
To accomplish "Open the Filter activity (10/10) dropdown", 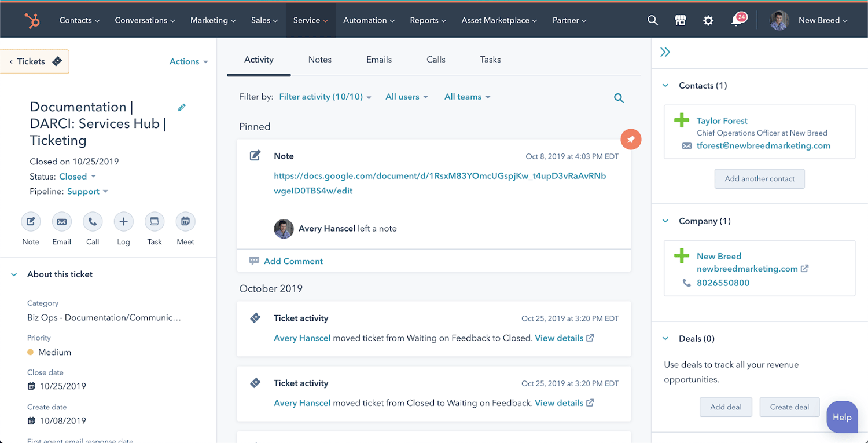I will click(325, 97).
